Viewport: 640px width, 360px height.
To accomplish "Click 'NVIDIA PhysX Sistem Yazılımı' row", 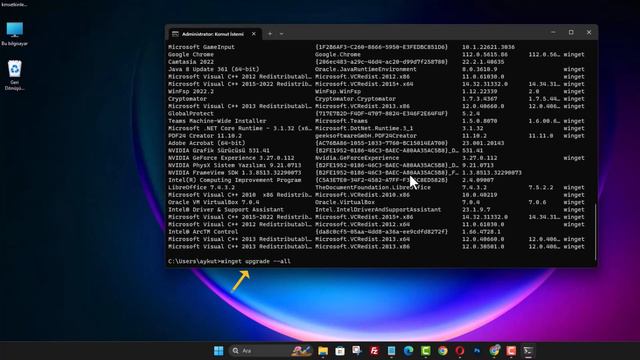I will coord(235,165).
